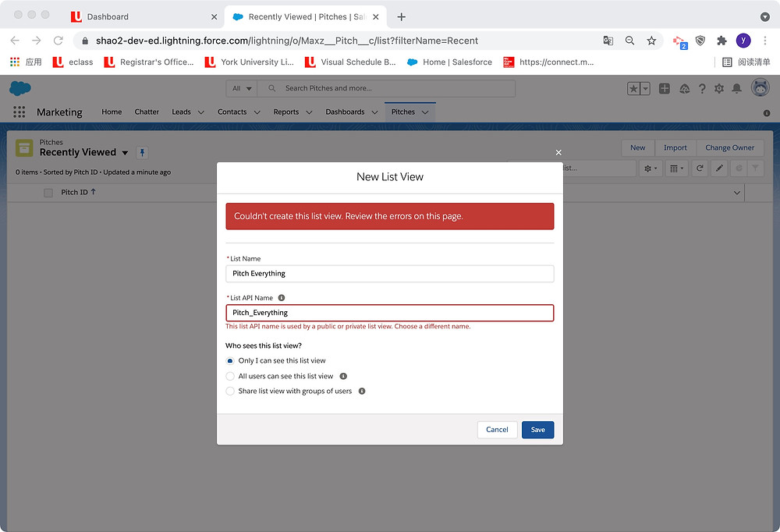The height and width of the screenshot is (532, 780).
Task: Expand the Dashboards tab dropdown chevron
Action: click(374, 112)
